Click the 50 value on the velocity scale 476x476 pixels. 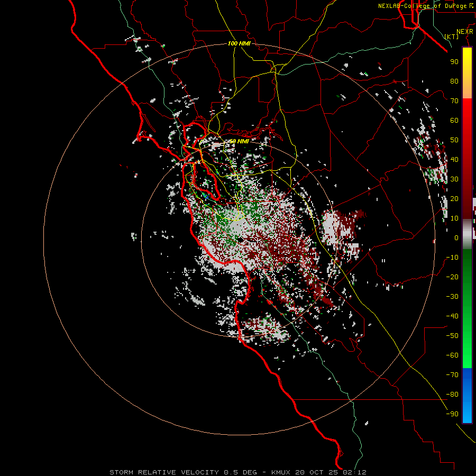(x=454, y=140)
